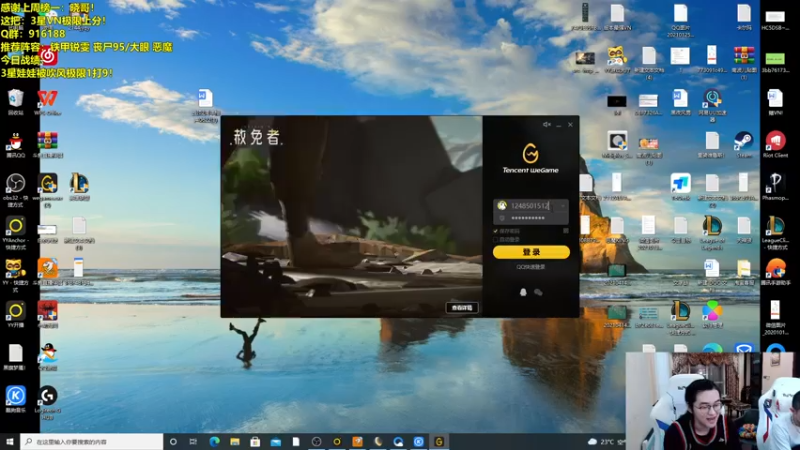Enable the 自动登录 auto login checkbox
The width and height of the screenshot is (800, 450).
coord(495,239)
